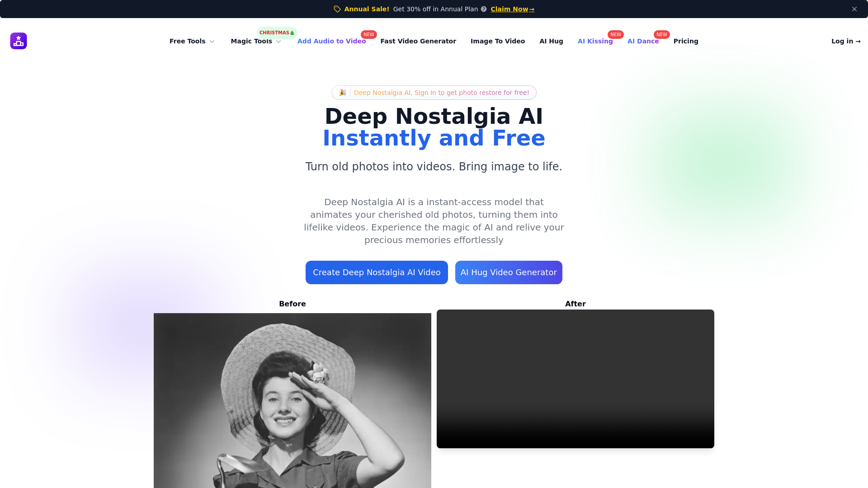
Task: Click AI Hug Video Generator button
Action: coord(509,272)
